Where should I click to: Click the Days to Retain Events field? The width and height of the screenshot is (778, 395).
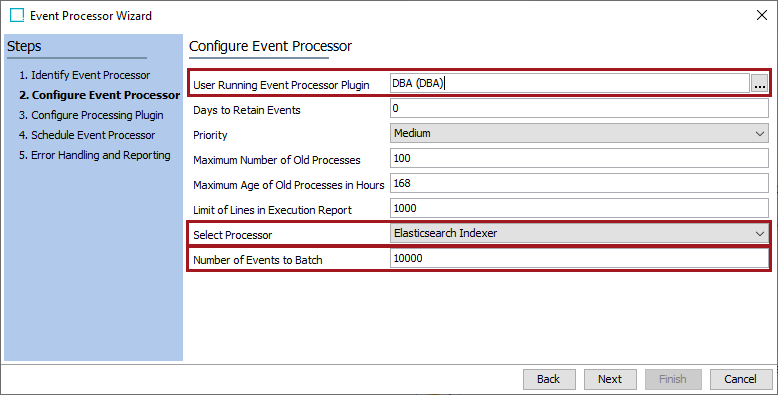point(579,108)
